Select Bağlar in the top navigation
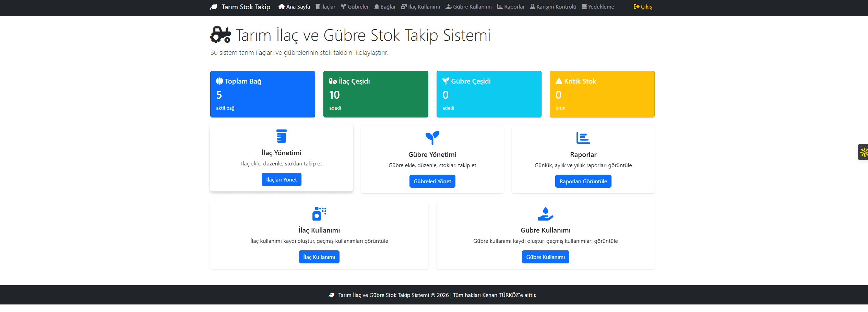This screenshot has height=312, width=868. (x=385, y=7)
